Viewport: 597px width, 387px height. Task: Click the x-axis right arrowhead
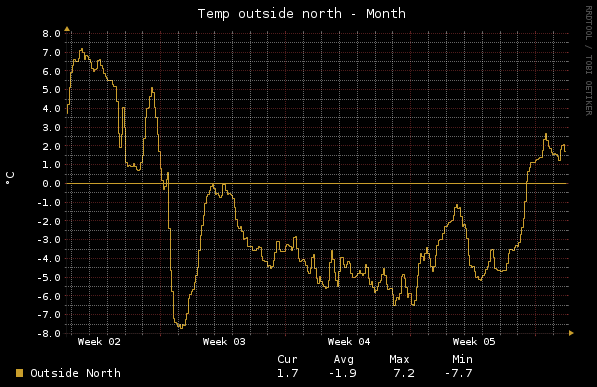(571, 333)
